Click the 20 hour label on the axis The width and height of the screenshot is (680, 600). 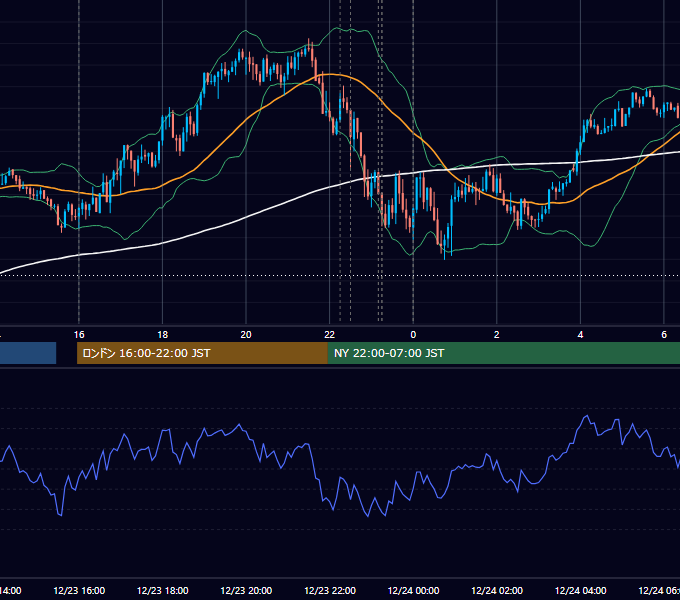(x=246, y=334)
